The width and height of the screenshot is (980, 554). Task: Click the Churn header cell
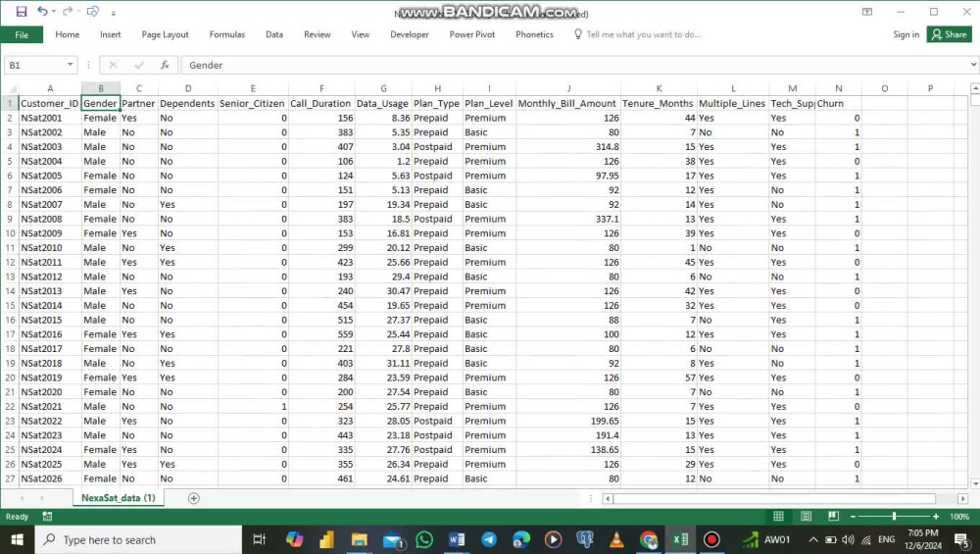(x=838, y=103)
